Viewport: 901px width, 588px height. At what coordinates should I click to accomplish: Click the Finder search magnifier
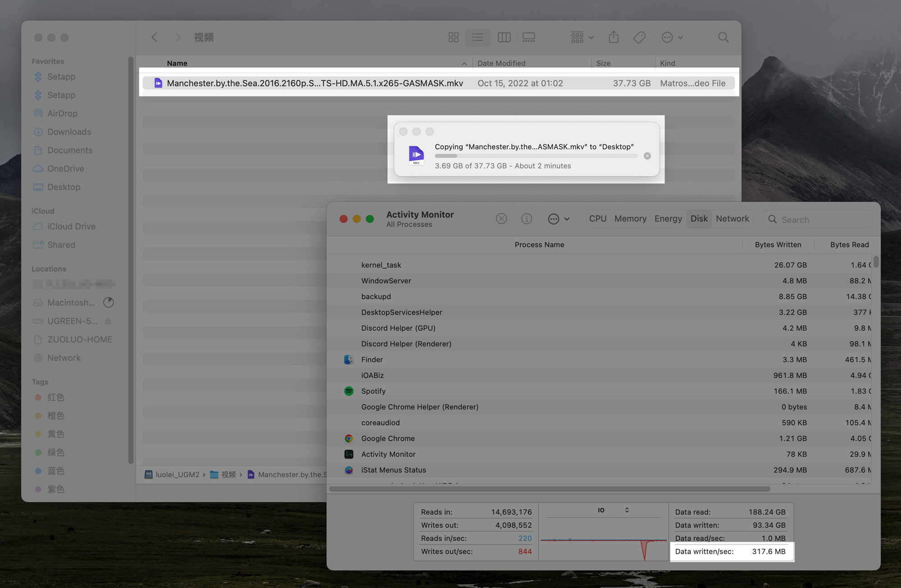(x=723, y=37)
